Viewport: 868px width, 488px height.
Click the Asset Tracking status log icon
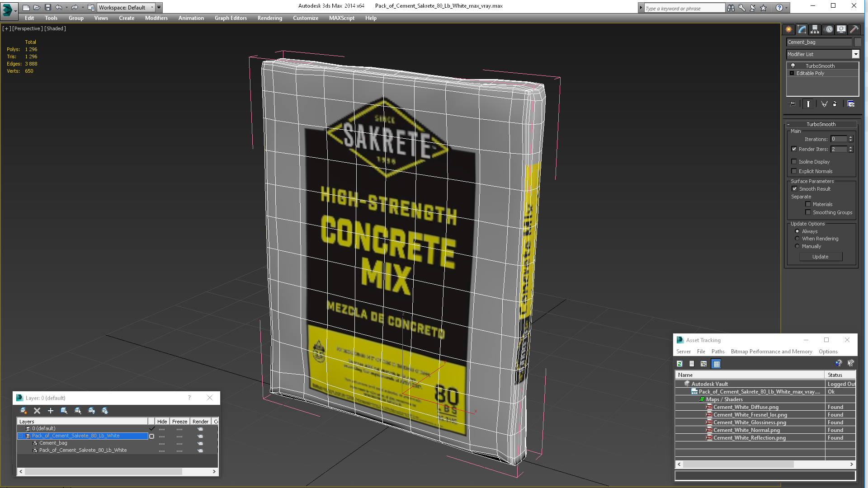tap(692, 364)
